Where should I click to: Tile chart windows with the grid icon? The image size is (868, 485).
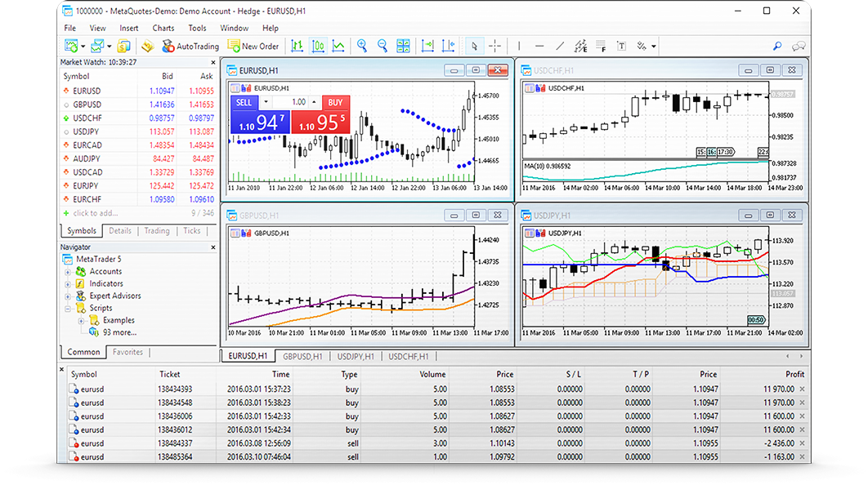pyautogui.click(x=403, y=46)
